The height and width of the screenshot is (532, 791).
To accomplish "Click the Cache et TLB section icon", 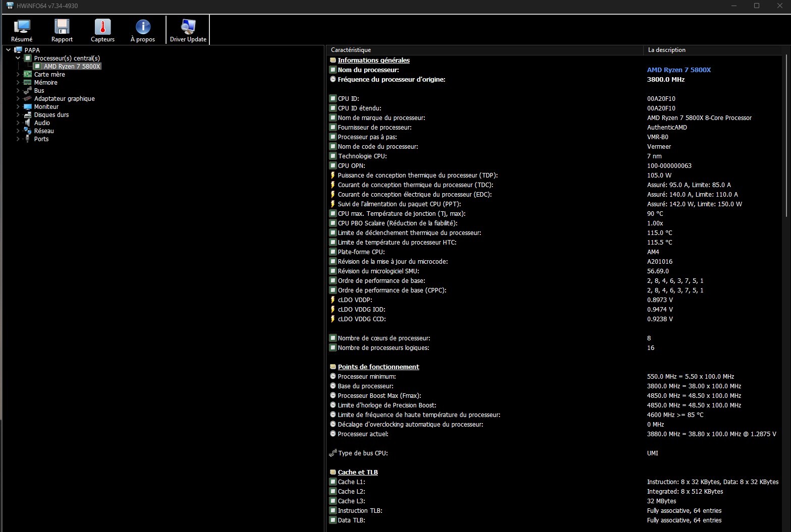I will (x=333, y=472).
